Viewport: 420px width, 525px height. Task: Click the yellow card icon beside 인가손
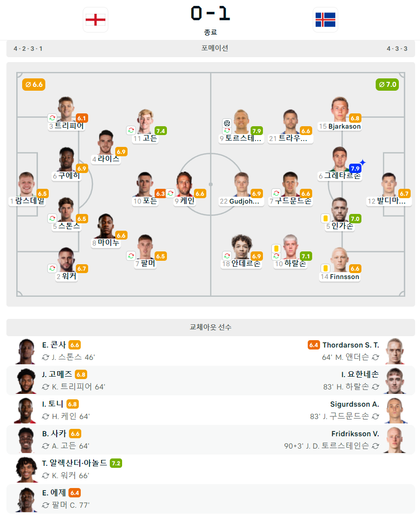(325, 219)
